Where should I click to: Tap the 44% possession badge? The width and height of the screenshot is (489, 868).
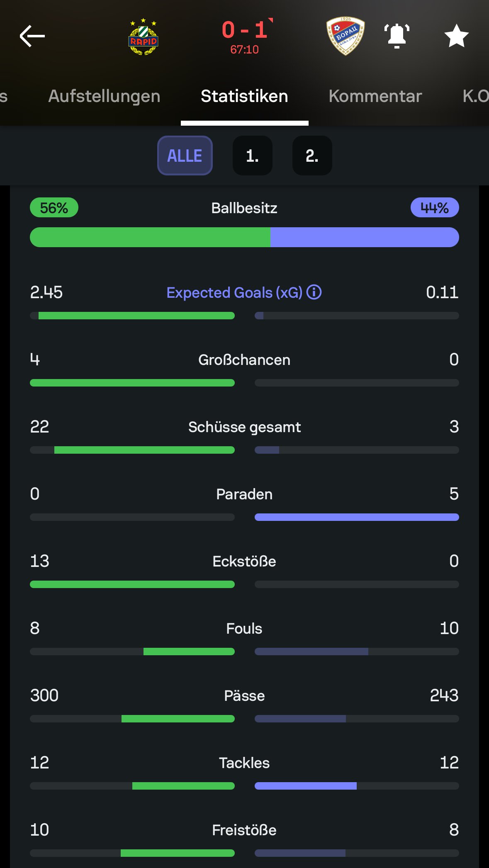434,208
